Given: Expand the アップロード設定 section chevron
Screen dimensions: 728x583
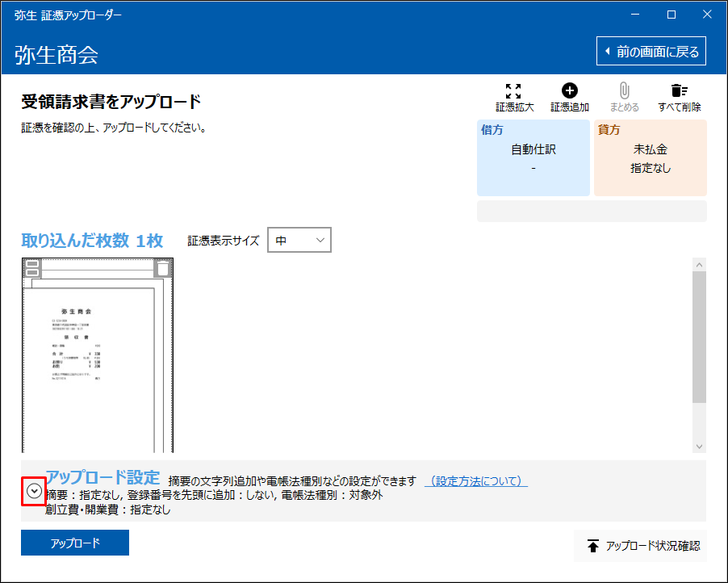Looking at the screenshot, I should pos(34,491).
